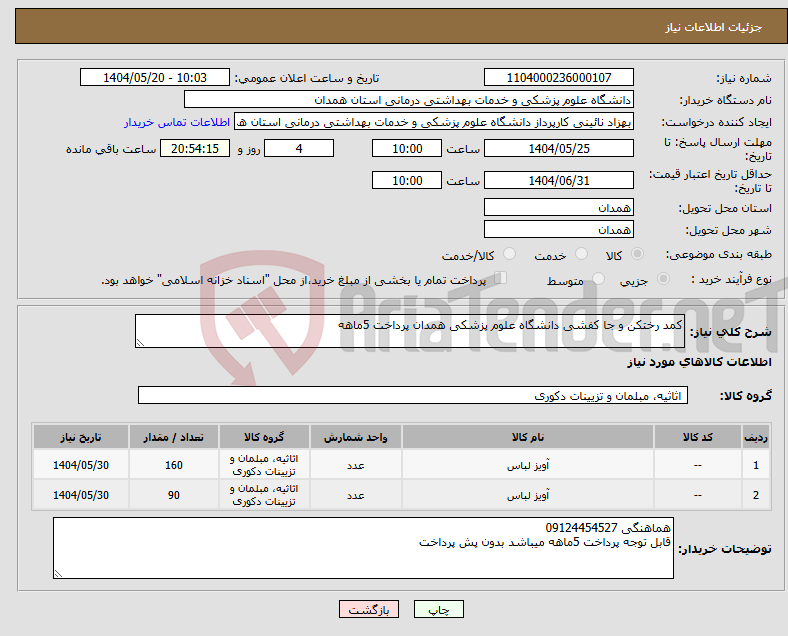
Task: Open اطلاعات تماس خریدار contact link
Action: point(177,122)
